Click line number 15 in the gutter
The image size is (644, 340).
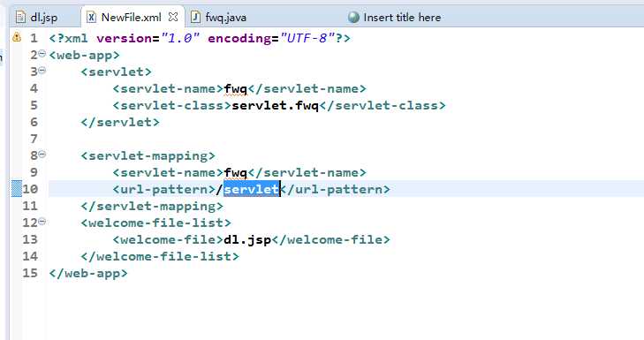pos(30,273)
